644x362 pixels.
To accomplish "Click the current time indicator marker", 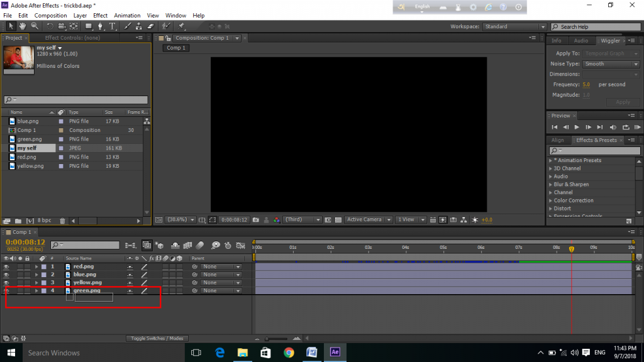I will coord(571,249).
